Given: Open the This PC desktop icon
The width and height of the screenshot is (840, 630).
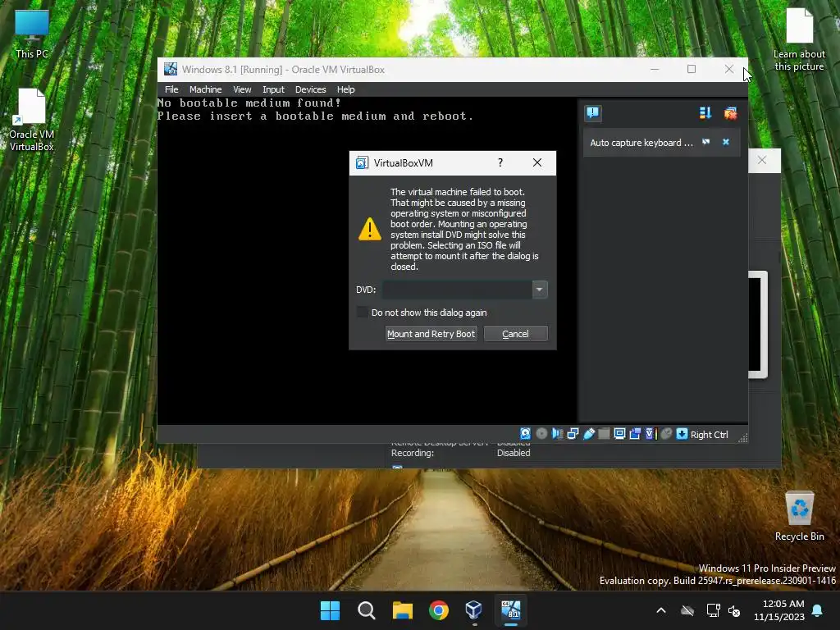Looking at the screenshot, I should tap(32, 34).
